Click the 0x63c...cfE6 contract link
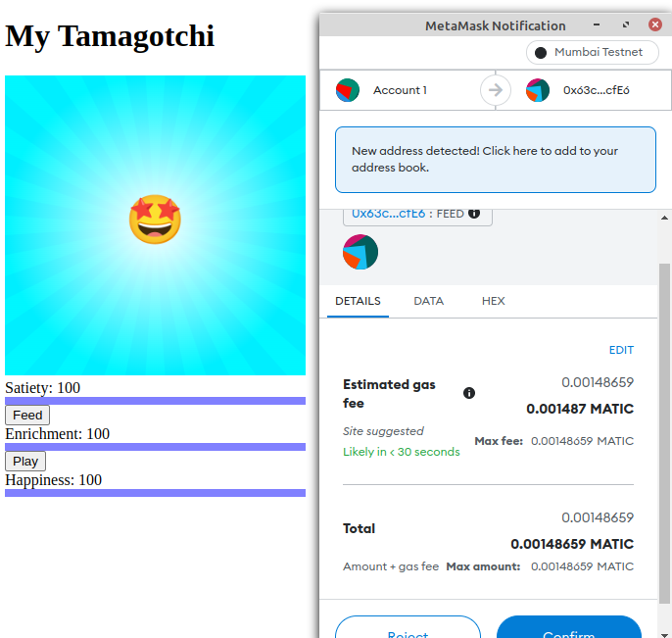The height and width of the screenshot is (638, 672). (x=388, y=214)
